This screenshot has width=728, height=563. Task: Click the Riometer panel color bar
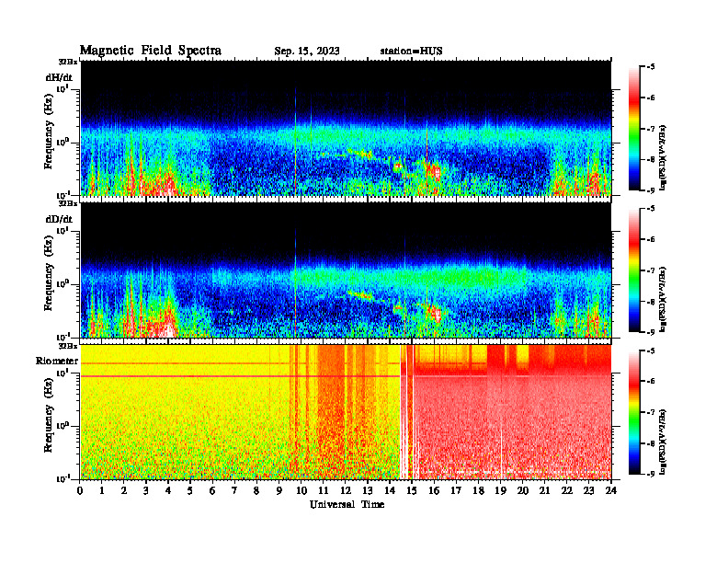coord(634,412)
